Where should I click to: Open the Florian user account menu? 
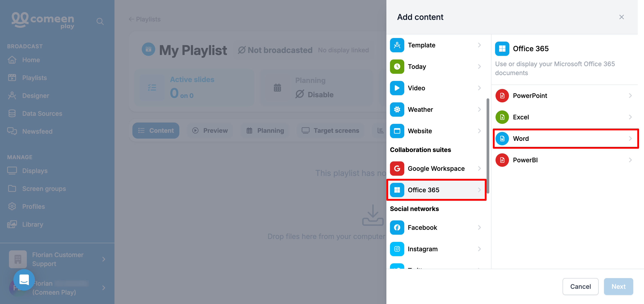point(57,288)
